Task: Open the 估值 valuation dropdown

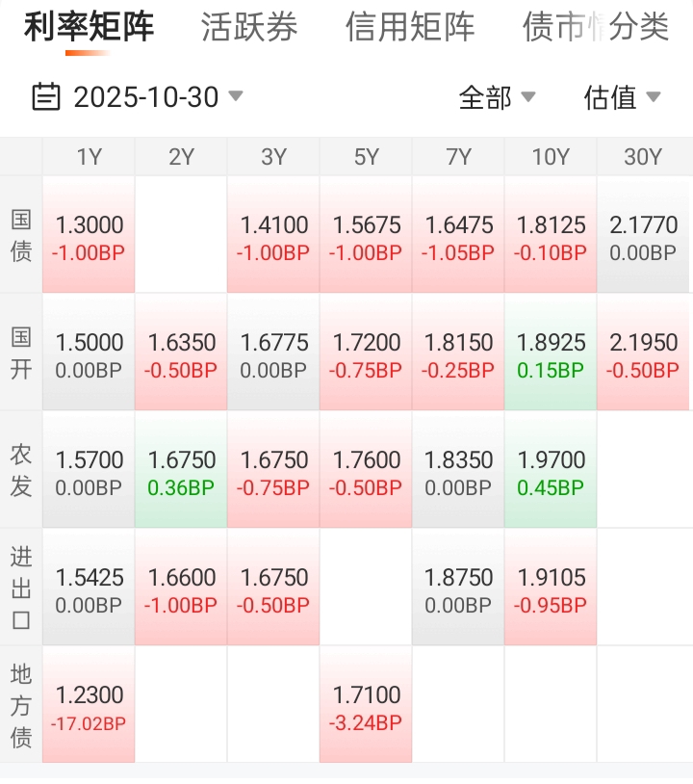Action: click(x=623, y=97)
